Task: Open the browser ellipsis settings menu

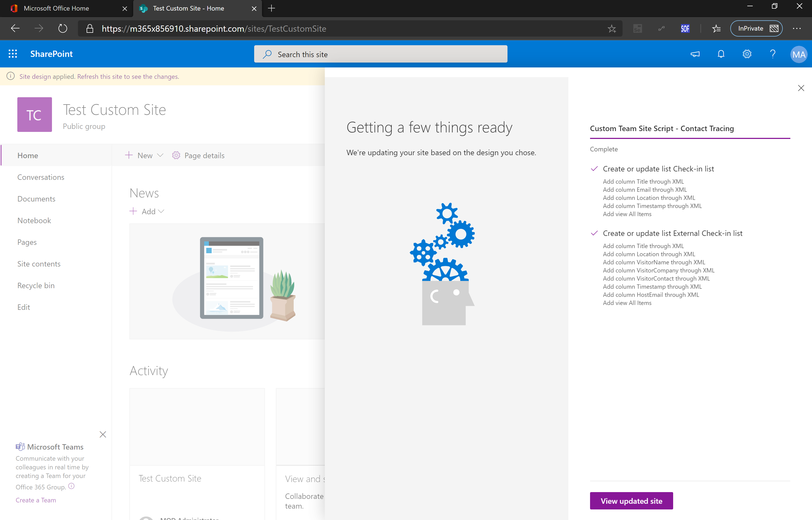Action: (797, 29)
